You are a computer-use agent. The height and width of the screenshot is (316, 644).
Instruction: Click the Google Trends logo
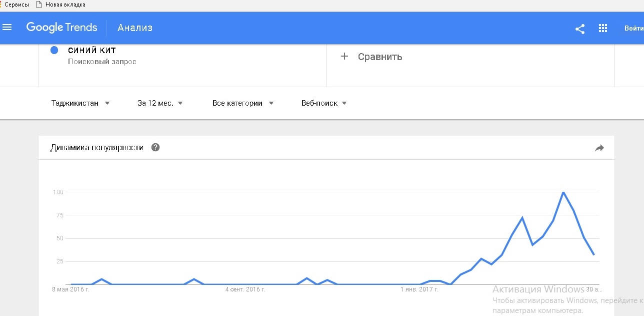tap(61, 28)
